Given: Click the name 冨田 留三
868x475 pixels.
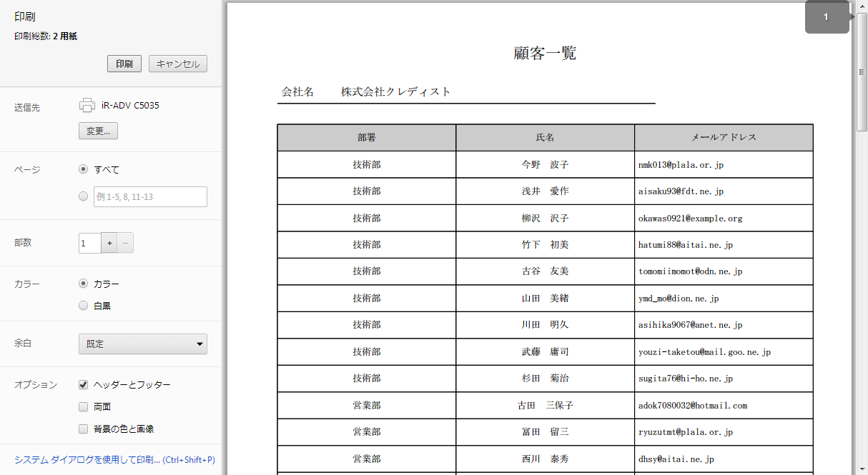Looking at the screenshot, I should pos(546,431).
